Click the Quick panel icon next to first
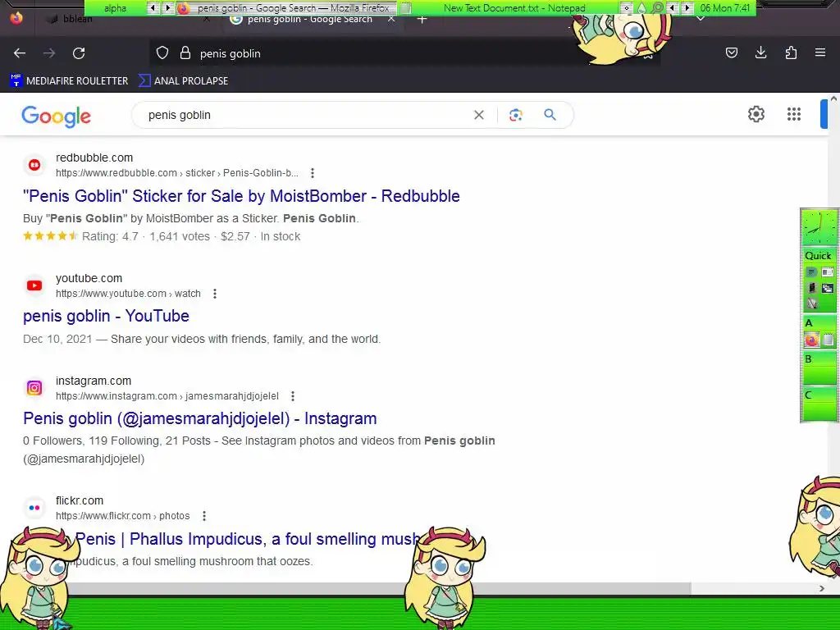 [827, 272]
